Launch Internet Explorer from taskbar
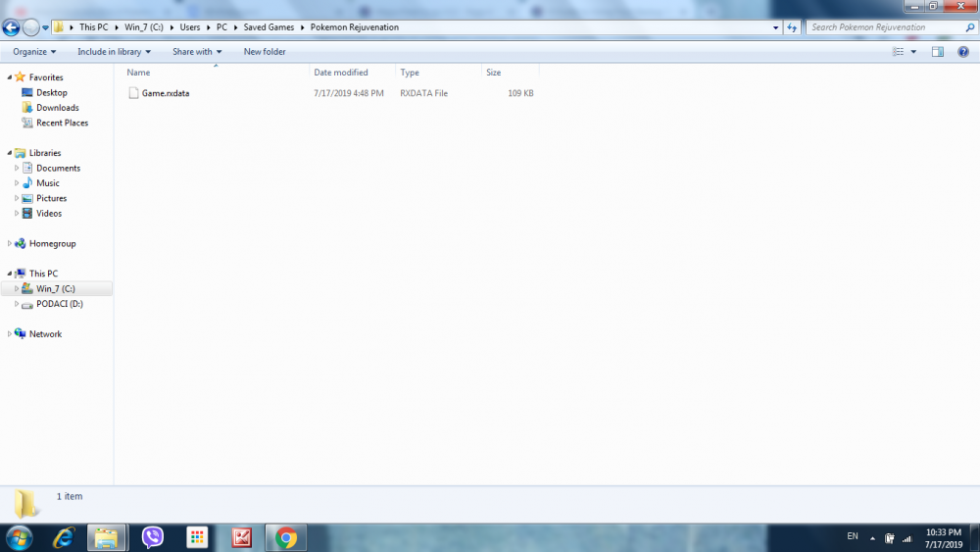 click(63, 537)
